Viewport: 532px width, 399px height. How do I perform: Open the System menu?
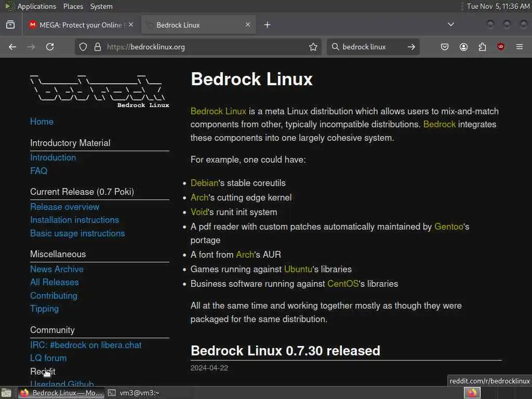click(x=101, y=6)
